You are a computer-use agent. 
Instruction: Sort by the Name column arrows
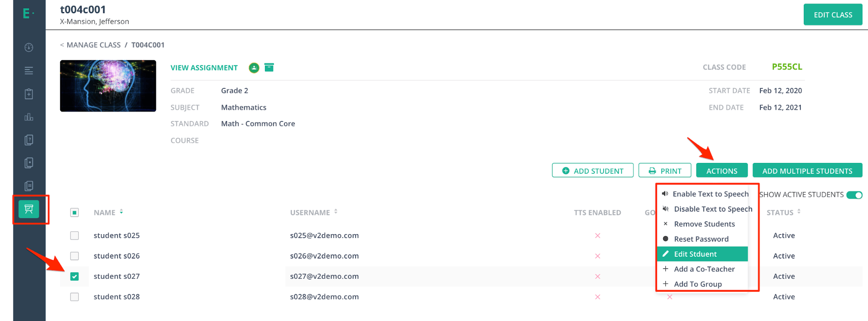point(121,212)
